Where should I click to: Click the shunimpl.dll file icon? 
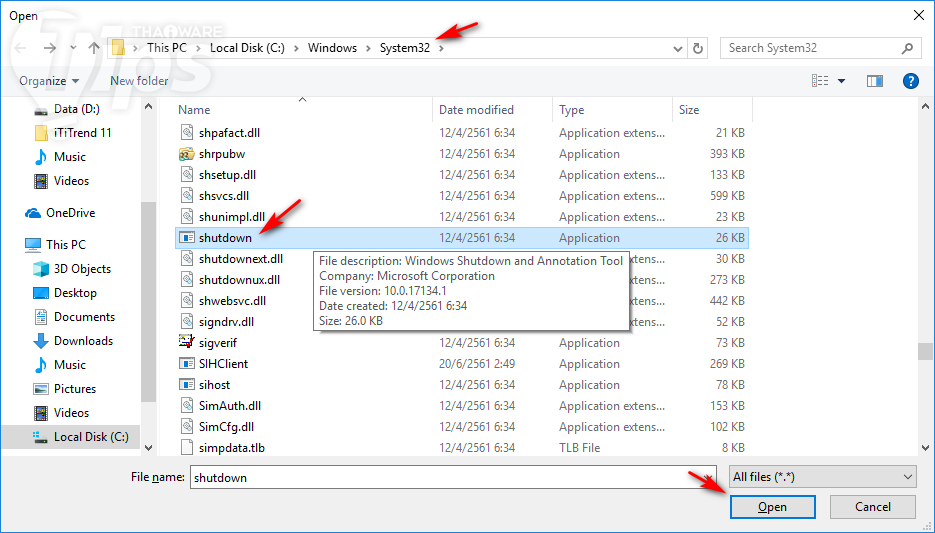pyautogui.click(x=187, y=216)
